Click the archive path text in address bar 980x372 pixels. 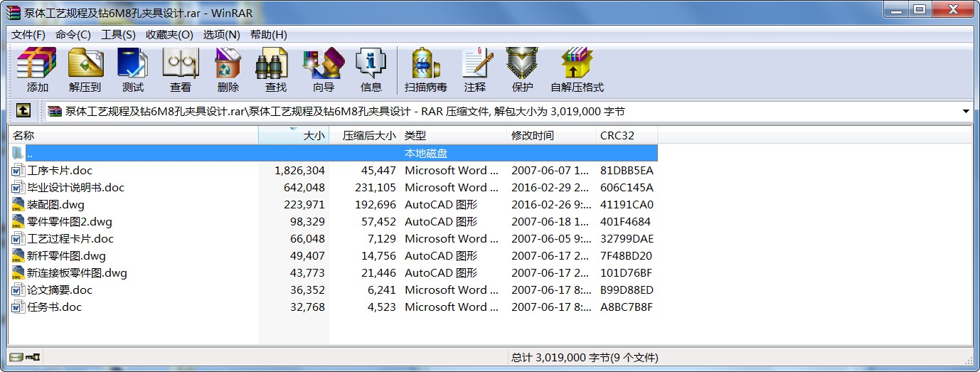(x=345, y=111)
